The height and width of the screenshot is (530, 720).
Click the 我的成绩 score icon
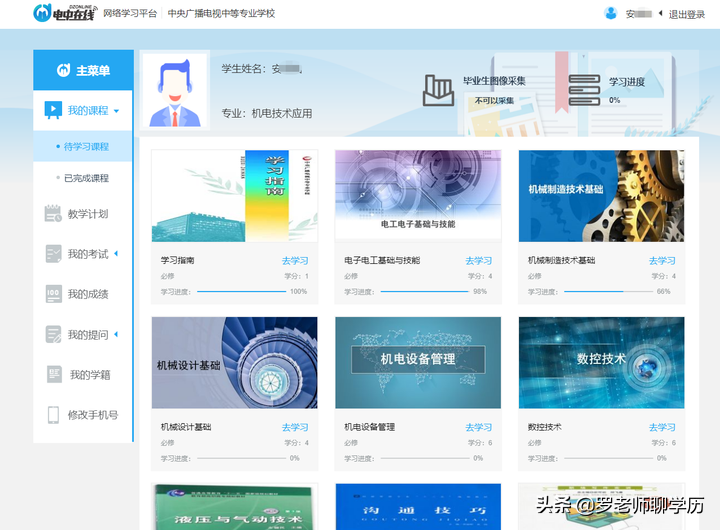pos(53,294)
